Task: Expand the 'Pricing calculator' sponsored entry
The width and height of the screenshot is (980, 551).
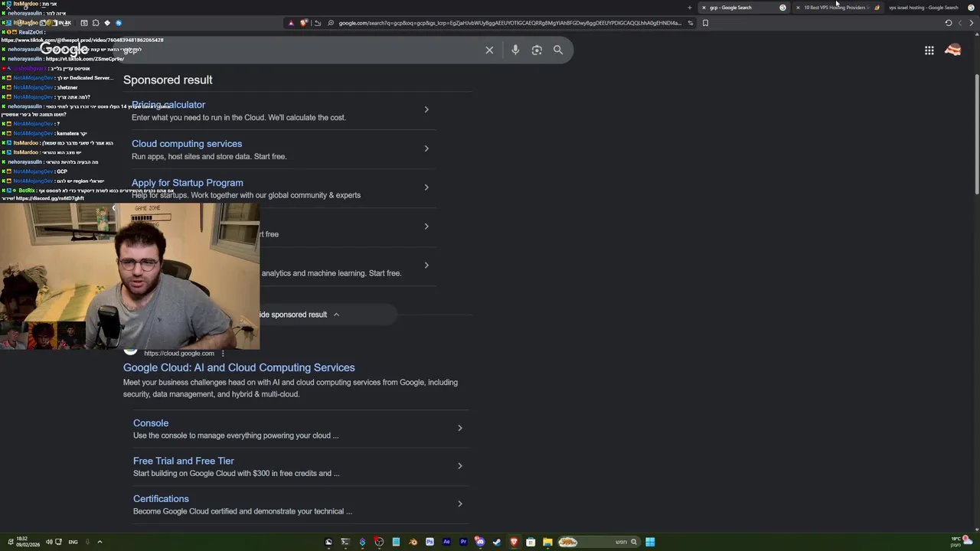Action: point(426,109)
